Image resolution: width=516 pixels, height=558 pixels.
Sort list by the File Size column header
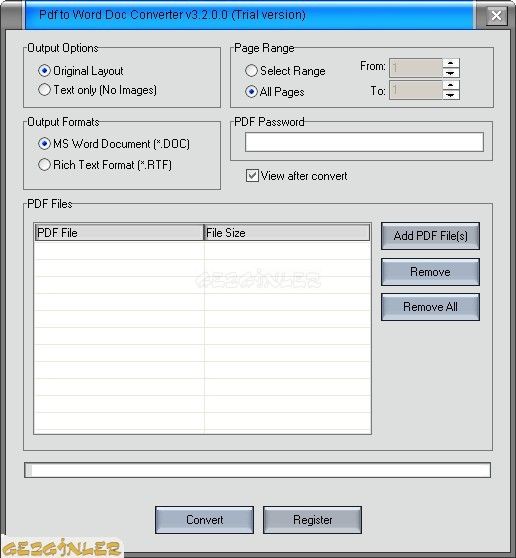287,233
